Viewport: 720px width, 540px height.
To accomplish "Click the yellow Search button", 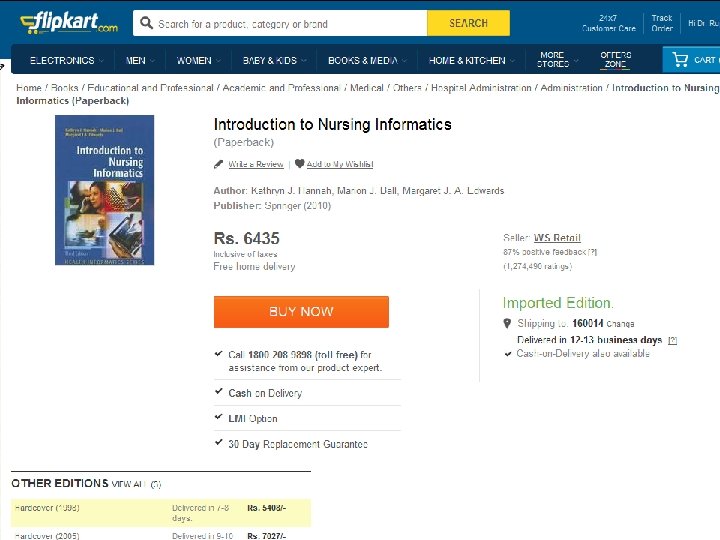I will pyautogui.click(x=468, y=23).
